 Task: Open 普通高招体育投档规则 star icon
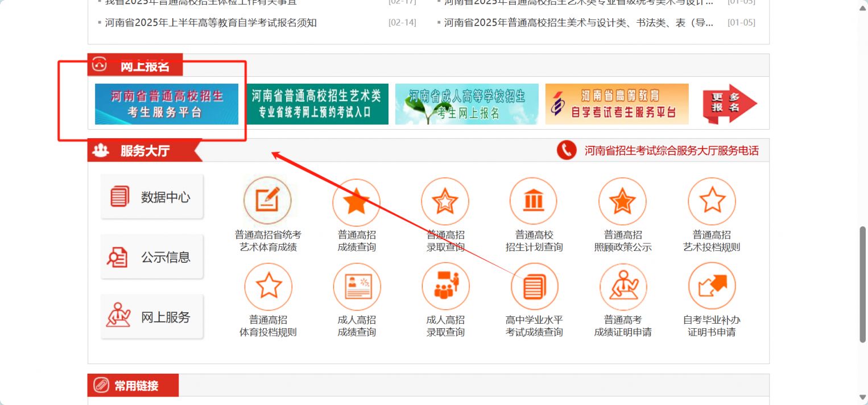(268, 286)
